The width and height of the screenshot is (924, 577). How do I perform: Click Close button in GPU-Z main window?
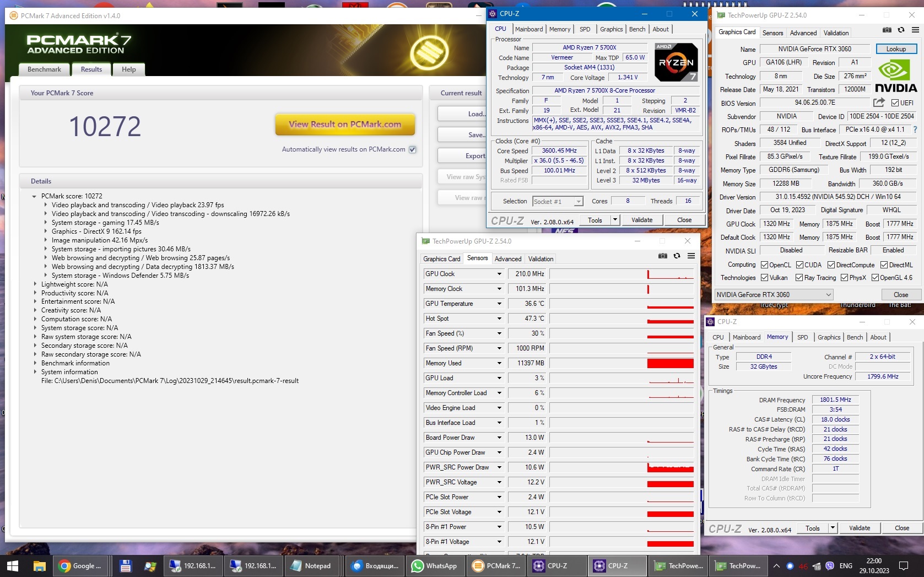[x=901, y=295]
